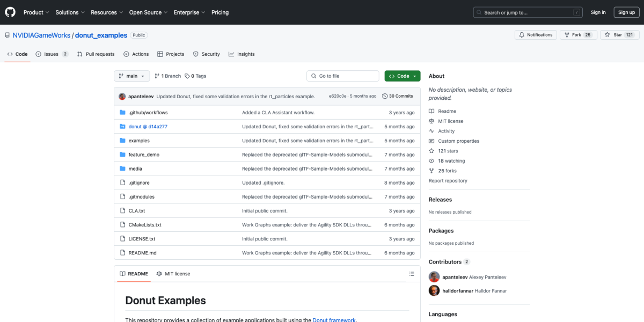Open the 30 Commits history
The width and height of the screenshot is (644, 322).
pos(398,96)
